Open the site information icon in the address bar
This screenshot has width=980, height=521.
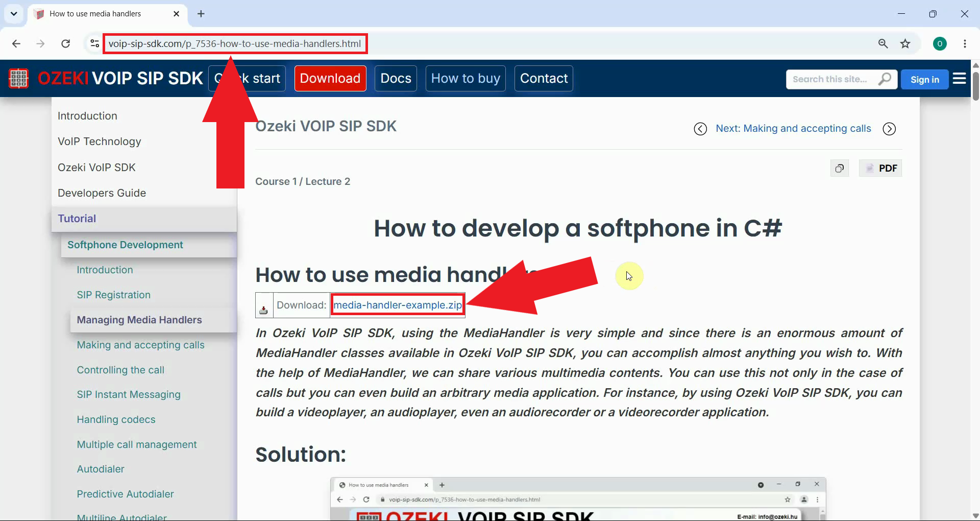[x=94, y=43]
